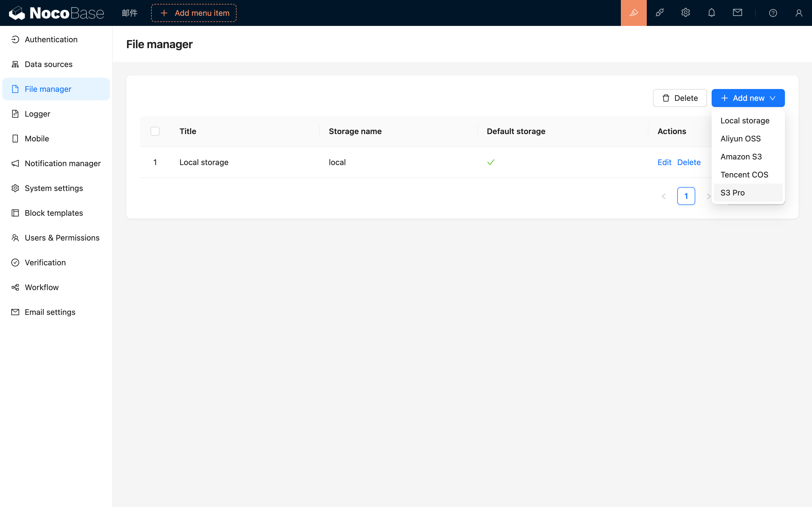This screenshot has width=812, height=507.
Task: Pick Aliyun OSS from the list
Action: coord(740,139)
